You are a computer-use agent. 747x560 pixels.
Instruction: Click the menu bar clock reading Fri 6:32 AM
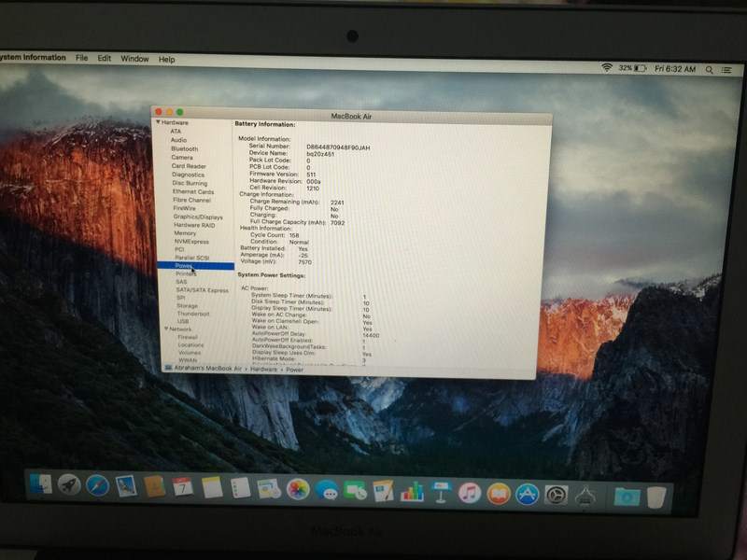(x=675, y=69)
